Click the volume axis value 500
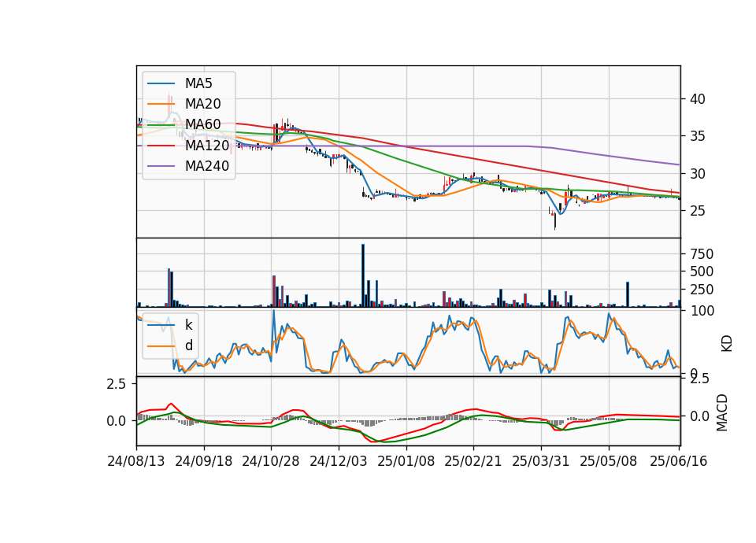756x543 pixels. (x=702, y=271)
